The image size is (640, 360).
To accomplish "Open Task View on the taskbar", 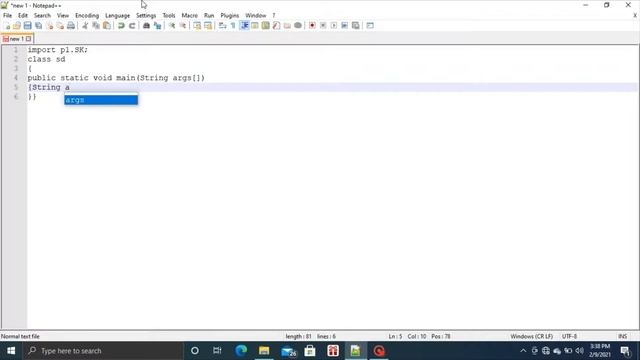I will click(x=217, y=351).
